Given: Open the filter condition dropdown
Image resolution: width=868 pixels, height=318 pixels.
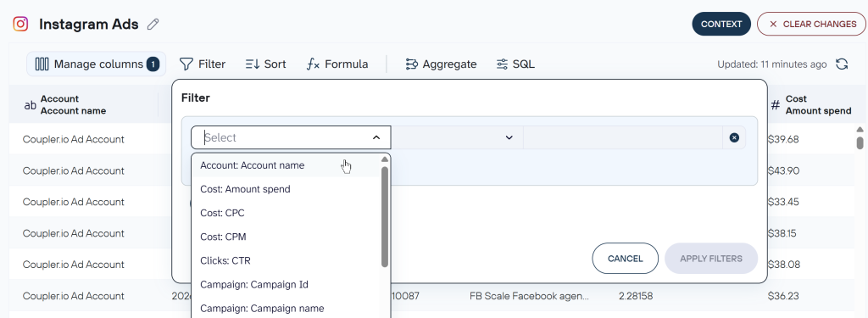Looking at the screenshot, I should pos(457,137).
